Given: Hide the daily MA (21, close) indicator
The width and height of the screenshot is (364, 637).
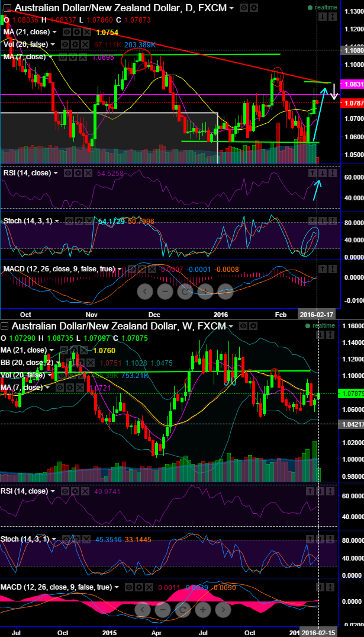Looking at the screenshot, I should [x=66, y=31].
